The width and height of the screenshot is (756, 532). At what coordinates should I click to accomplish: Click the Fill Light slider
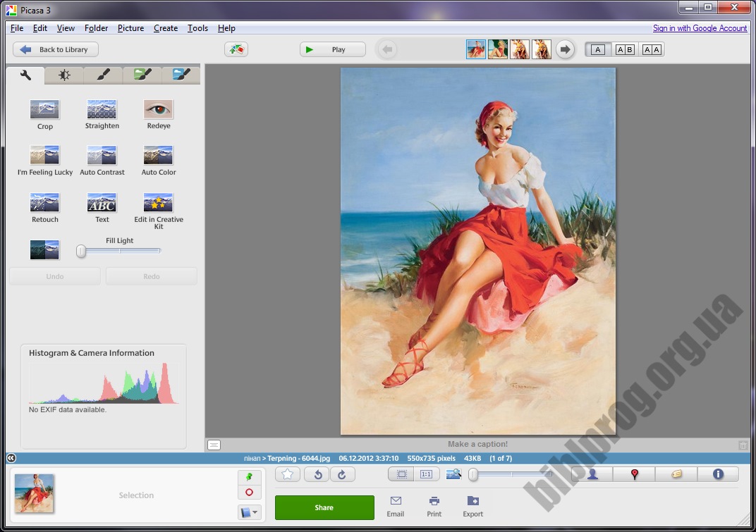120,251
